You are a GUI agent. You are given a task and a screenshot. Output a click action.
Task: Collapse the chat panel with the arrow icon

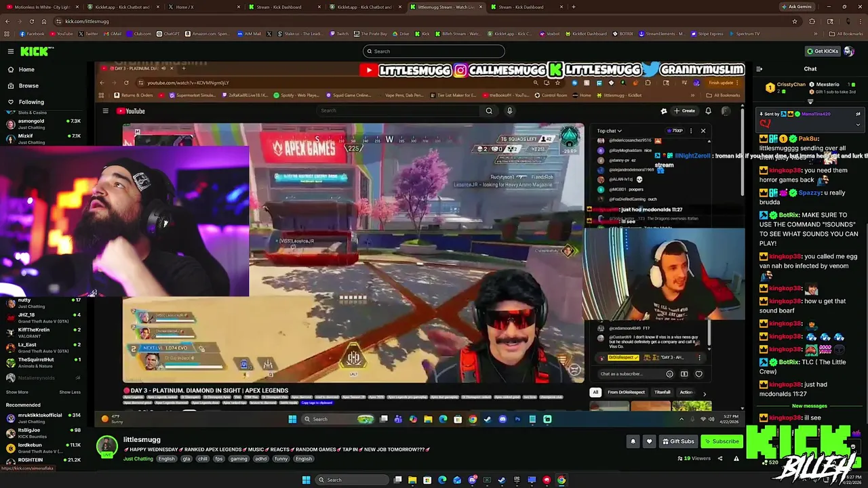(759, 68)
